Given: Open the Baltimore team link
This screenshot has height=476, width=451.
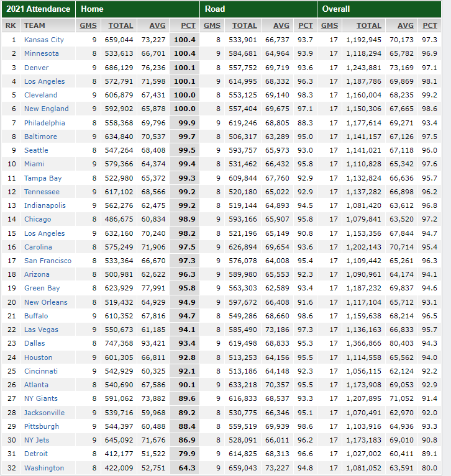Looking at the screenshot, I should pyautogui.click(x=41, y=137).
